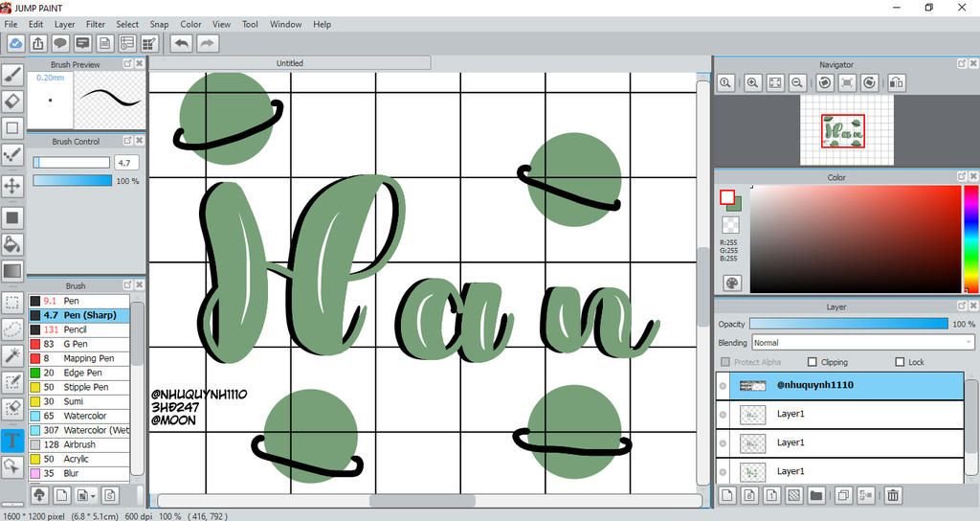Open the Filter menu
The image size is (980, 521).
95,24
